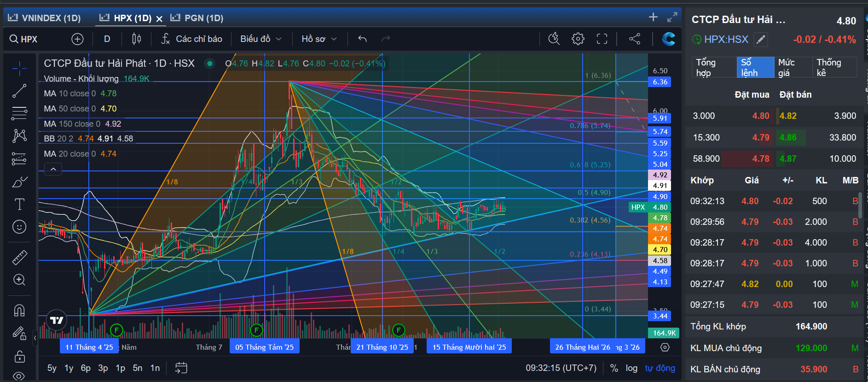Click the edit pencil next to HPX:HSX

(x=761, y=40)
